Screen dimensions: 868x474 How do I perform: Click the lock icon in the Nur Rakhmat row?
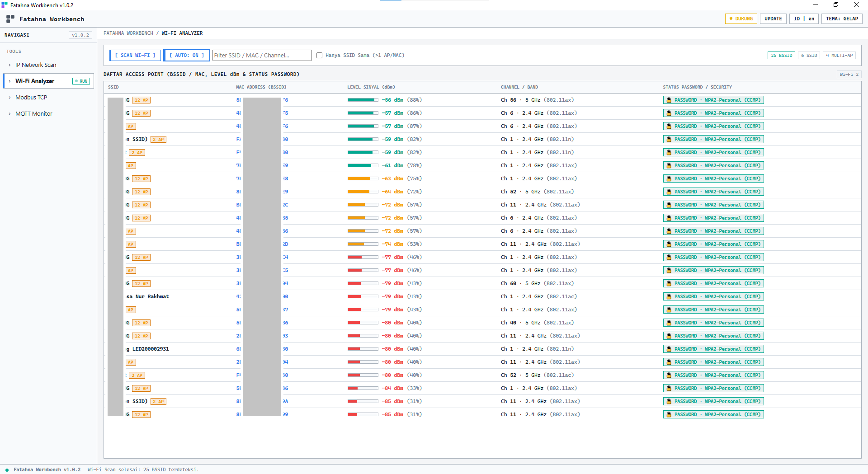(669, 297)
